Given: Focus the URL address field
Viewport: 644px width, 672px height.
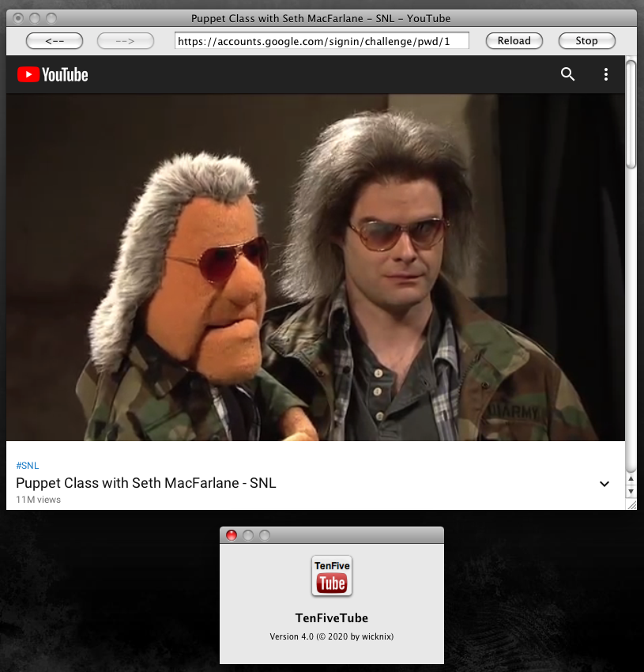Looking at the screenshot, I should (322, 40).
